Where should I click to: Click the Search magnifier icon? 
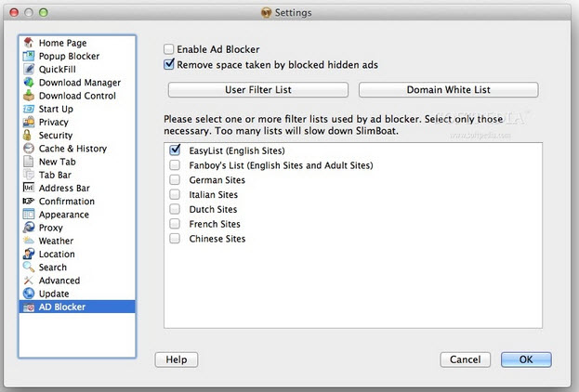(x=30, y=268)
